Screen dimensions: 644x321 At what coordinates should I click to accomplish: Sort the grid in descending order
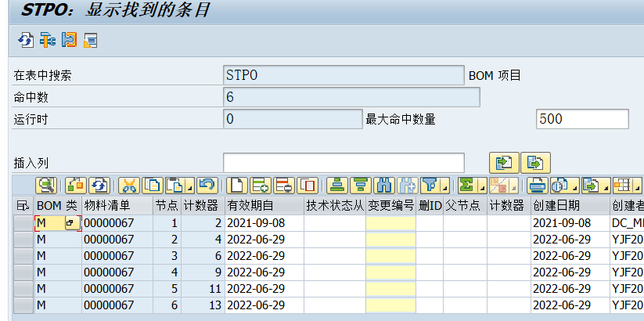click(361, 186)
